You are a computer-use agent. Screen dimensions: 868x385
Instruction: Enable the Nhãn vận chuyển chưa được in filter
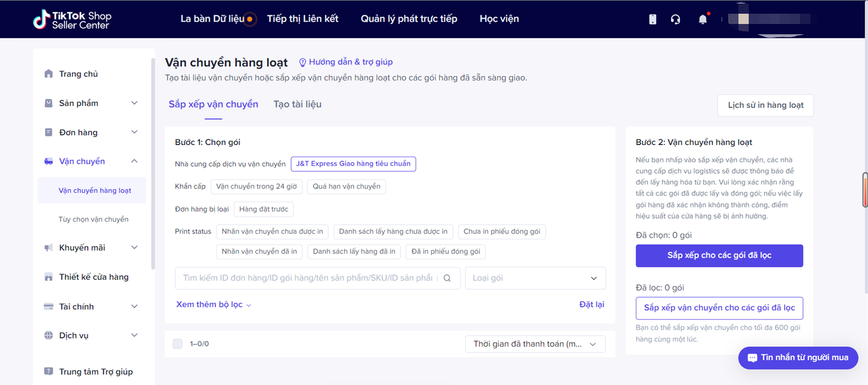coord(272,231)
